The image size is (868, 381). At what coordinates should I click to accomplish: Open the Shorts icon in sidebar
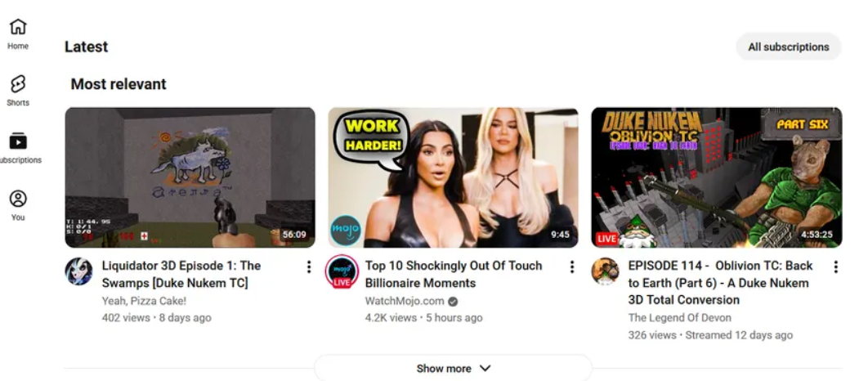click(18, 84)
